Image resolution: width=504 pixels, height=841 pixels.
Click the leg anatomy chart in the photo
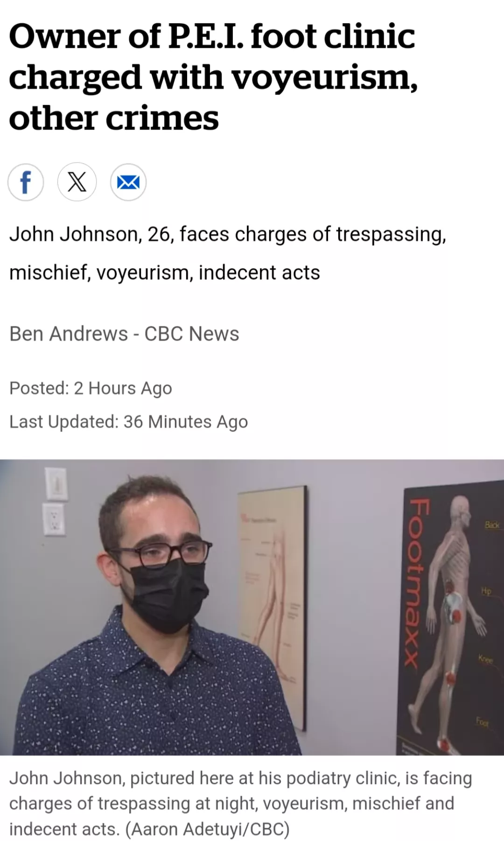coord(273,607)
